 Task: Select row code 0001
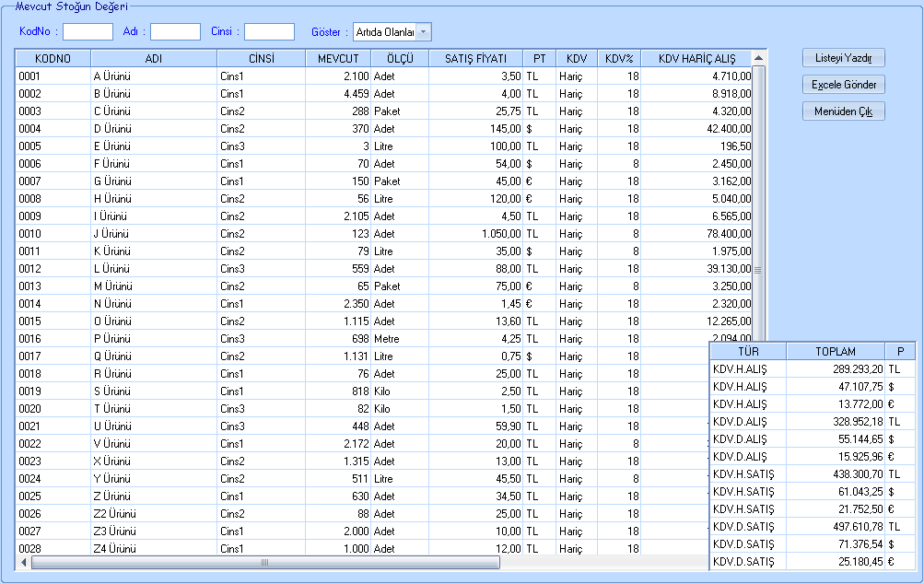(29, 76)
